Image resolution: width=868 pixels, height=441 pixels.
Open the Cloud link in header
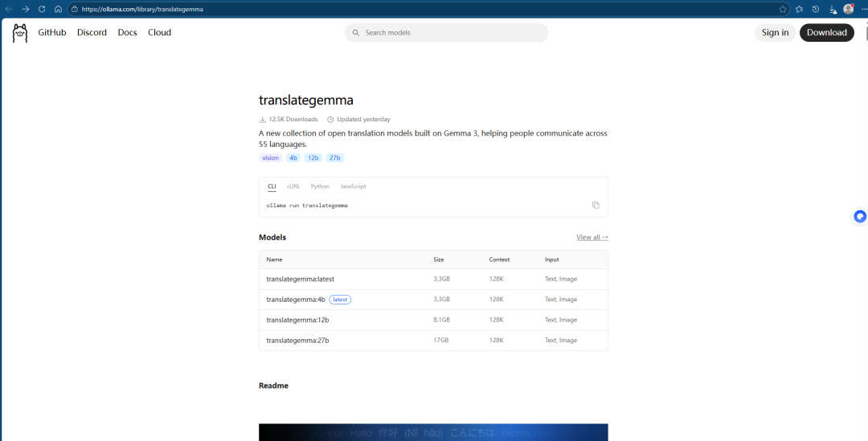pyautogui.click(x=159, y=33)
